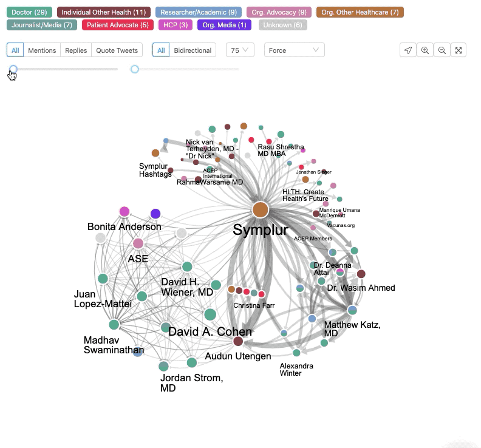481x448 pixels.
Task: Click the 'Juan Lopez-Mattei' label
Action: (x=103, y=299)
